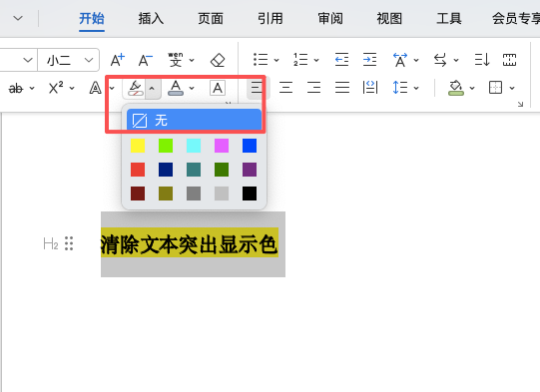Pick the yellow highlight swatch

click(x=138, y=146)
